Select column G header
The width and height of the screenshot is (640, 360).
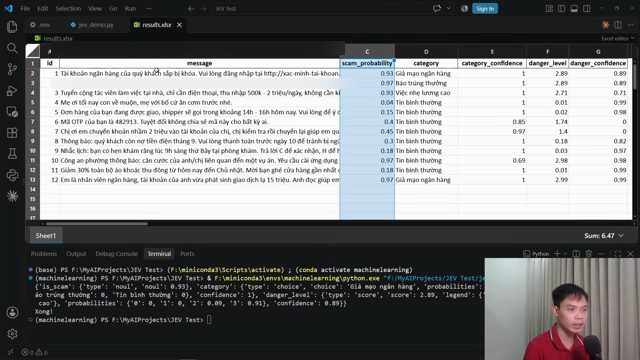598,51
